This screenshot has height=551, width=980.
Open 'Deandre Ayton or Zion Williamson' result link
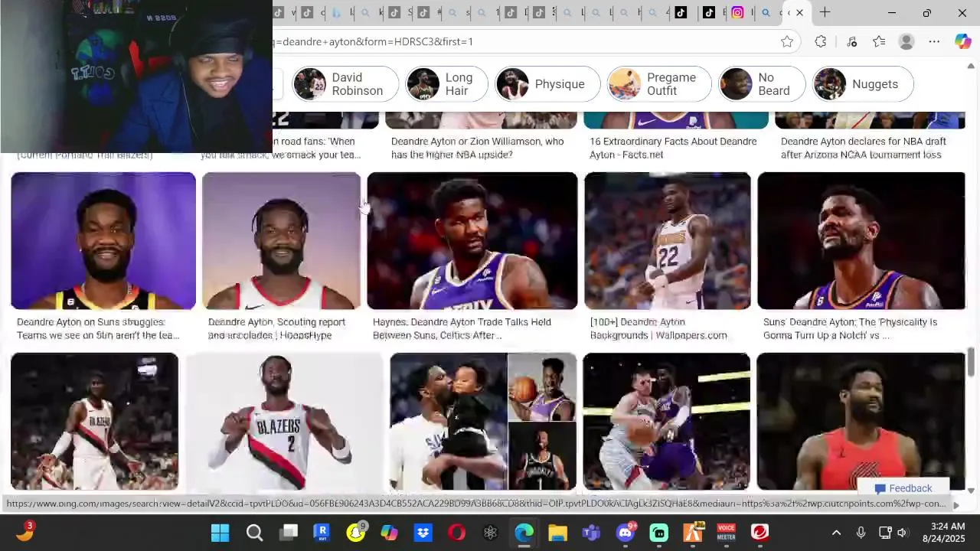[477, 148]
